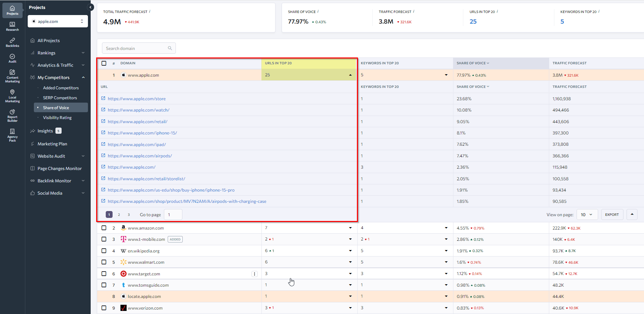Viewport: 644px width, 314px height.
Task: Open the 'View on page' dropdown showing 10
Action: coord(587,214)
